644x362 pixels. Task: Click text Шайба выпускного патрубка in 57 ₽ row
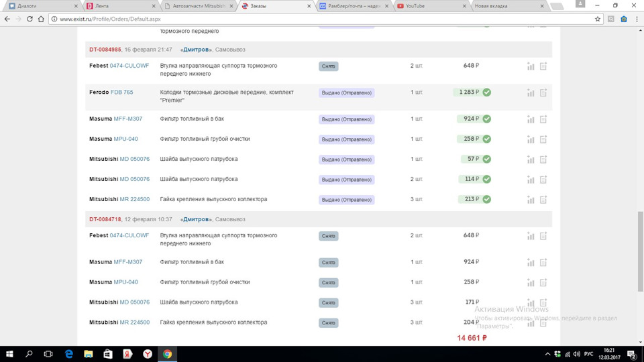[x=199, y=159]
